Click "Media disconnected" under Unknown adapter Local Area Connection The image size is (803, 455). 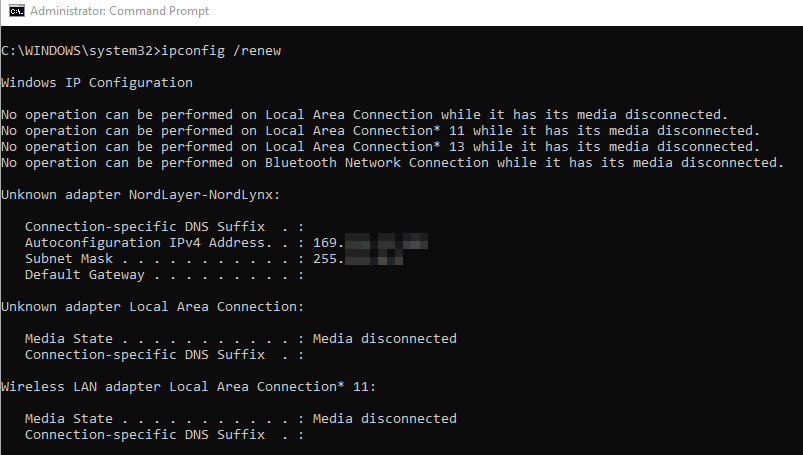click(384, 338)
